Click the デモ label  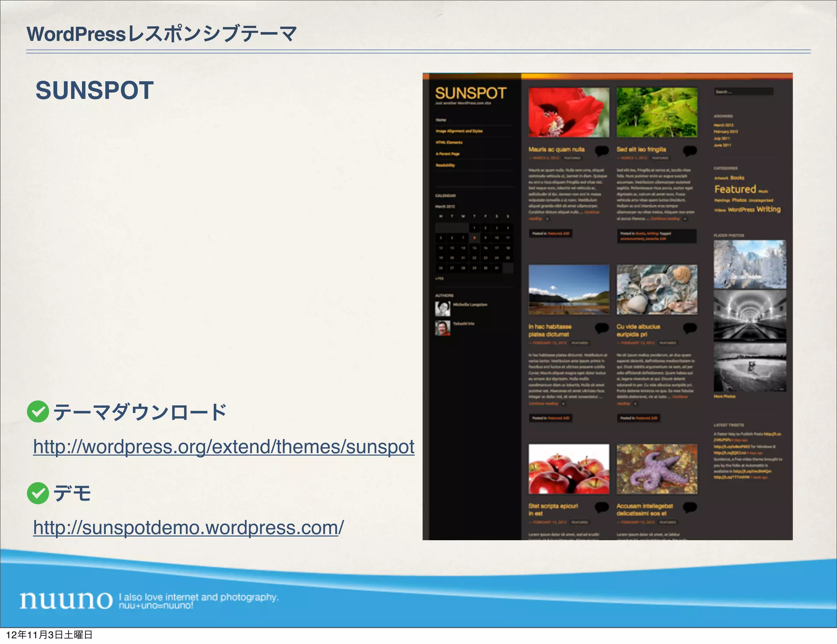(72, 493)
